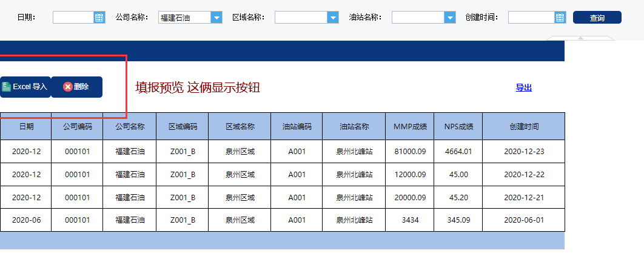
Task: Click the empty 油站名称 combo box field
Action: (418, 17)
